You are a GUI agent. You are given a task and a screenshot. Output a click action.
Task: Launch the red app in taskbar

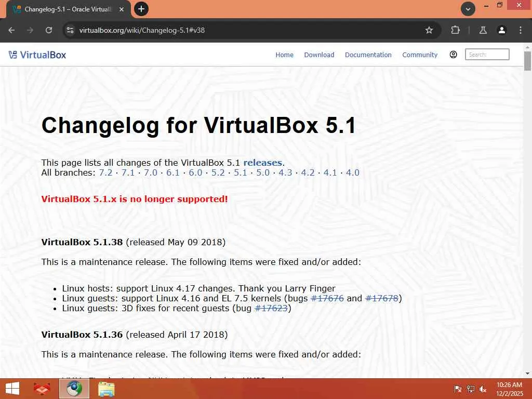coord(42,389)
